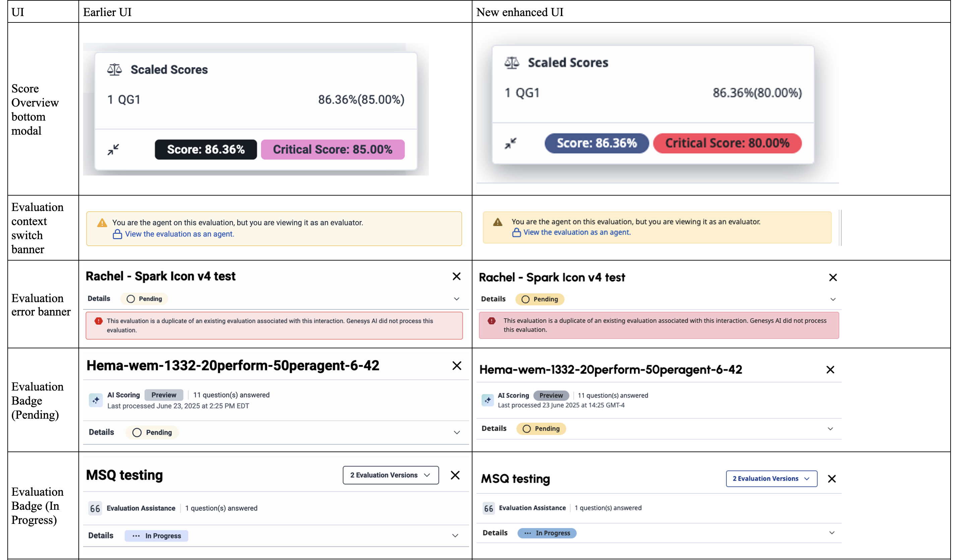Click the earlier UI 'View the evaluation as an agent' link
The width and height of the screenshot is (963, 560).
(180, 234)
